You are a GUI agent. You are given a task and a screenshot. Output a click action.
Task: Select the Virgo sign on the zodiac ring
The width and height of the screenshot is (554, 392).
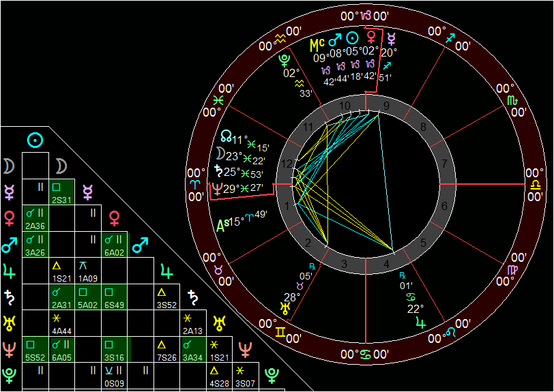coord(512,271)
